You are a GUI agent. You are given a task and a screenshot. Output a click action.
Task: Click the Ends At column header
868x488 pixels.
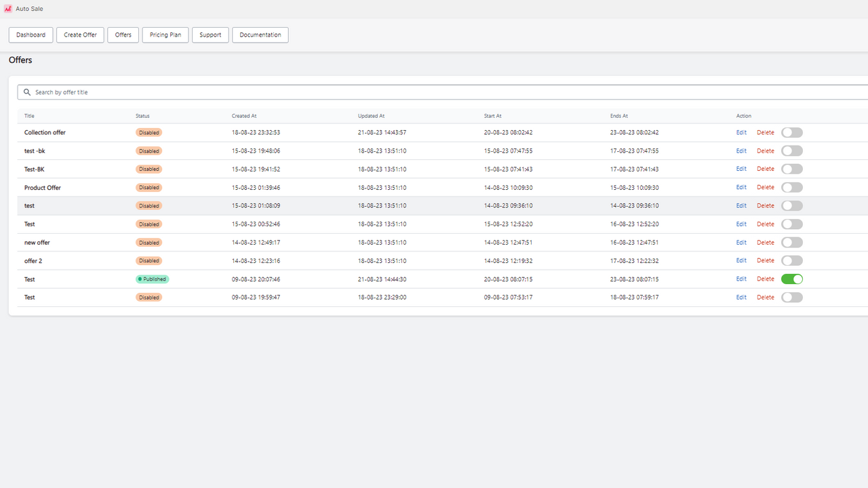pyautogui.click(x=619, y=116)
